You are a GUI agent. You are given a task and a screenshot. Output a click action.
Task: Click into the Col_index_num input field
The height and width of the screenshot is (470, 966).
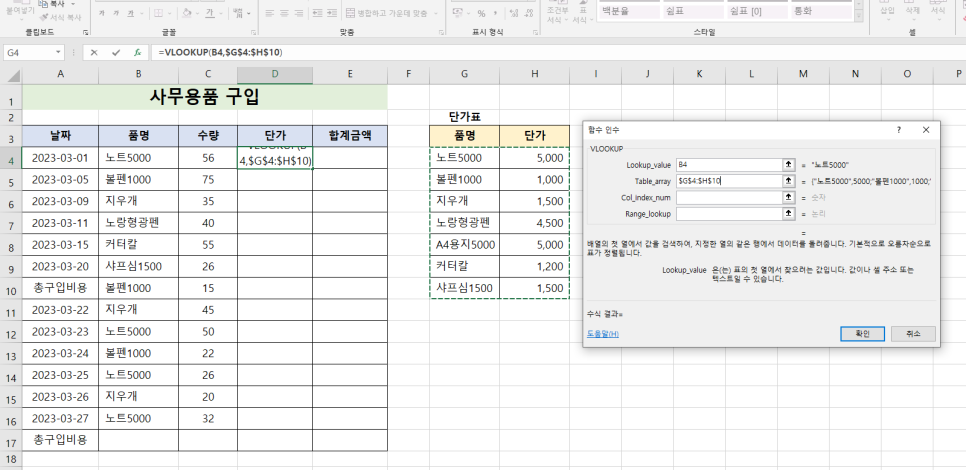729,197
